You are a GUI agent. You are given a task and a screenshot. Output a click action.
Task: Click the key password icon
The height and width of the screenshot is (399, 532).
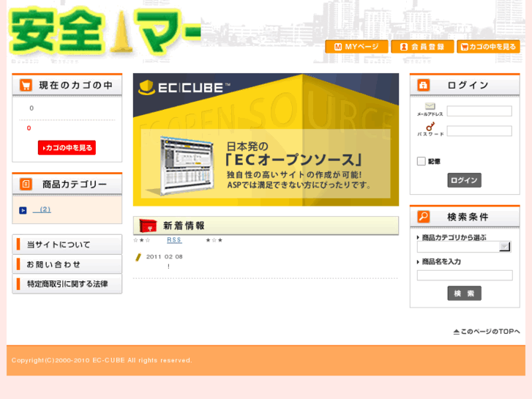pyautogui.click(x=430, y=127)
